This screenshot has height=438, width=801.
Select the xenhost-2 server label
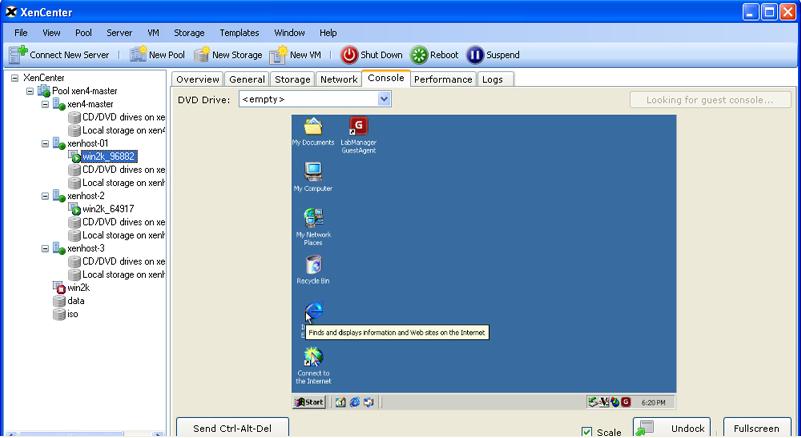click(86, 196)
